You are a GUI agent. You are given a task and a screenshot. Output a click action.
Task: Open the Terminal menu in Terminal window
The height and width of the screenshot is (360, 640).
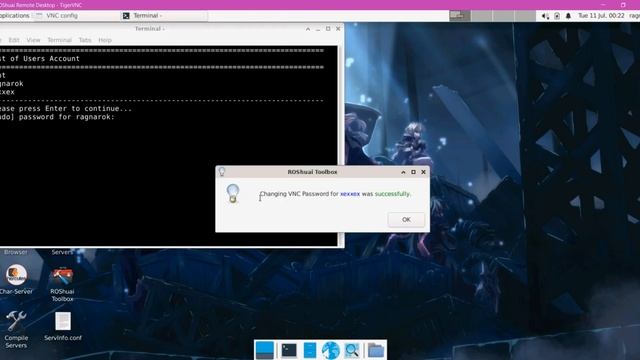tap(60, 40)
